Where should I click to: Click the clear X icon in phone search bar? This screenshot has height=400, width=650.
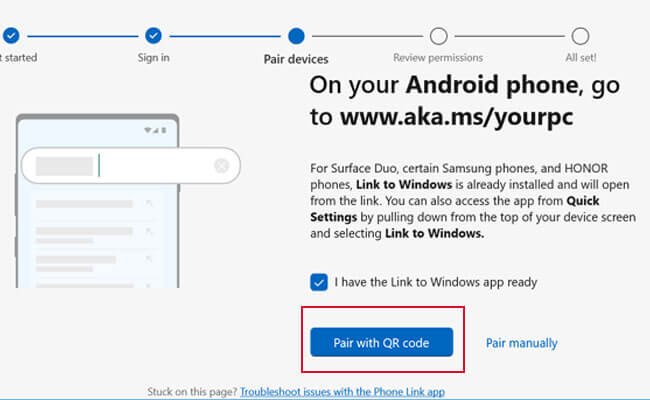222,166
